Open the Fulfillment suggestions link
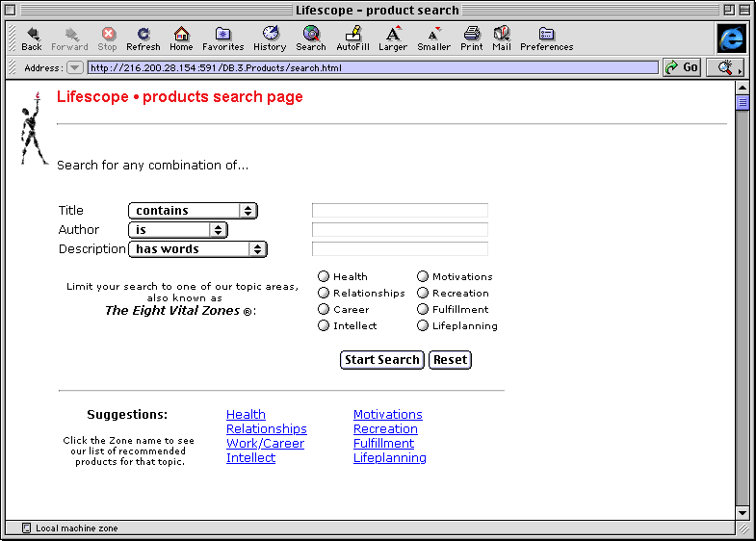Image resolution: width=756 pixels, height=541 pixels. click(x=384, y=443)
